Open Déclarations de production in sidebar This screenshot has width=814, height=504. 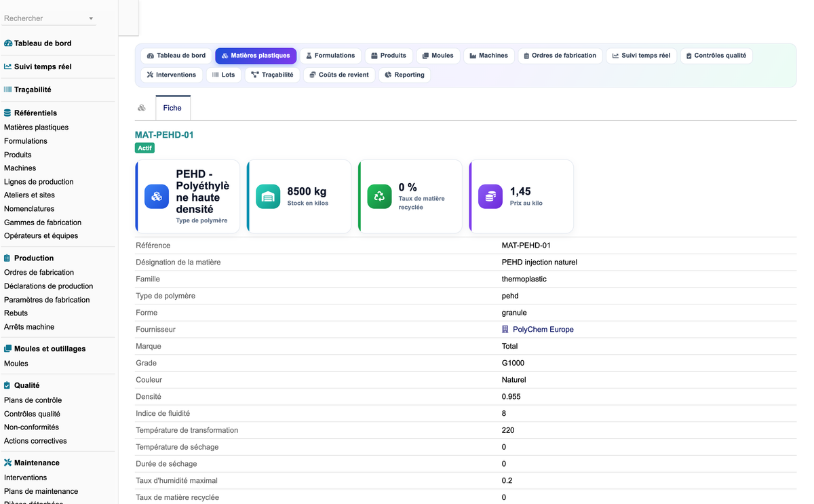point(49,286)
